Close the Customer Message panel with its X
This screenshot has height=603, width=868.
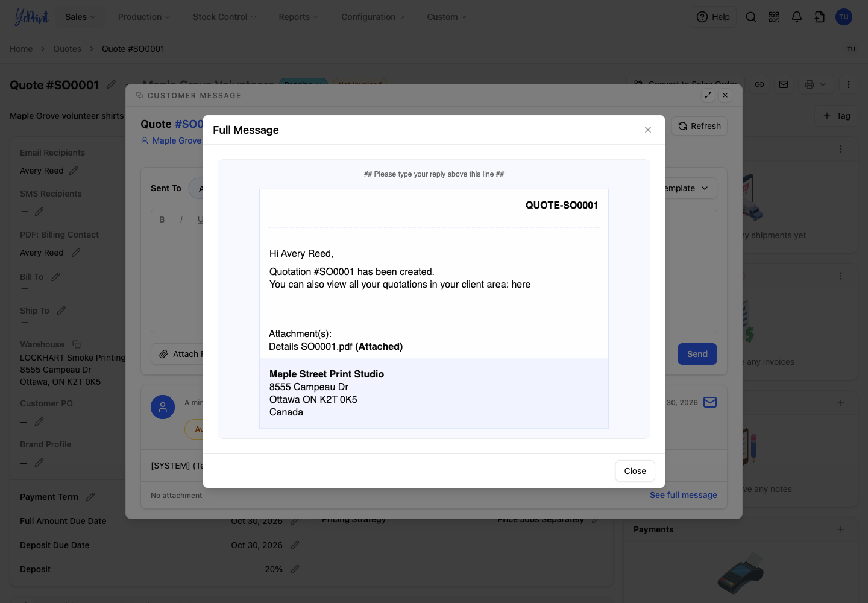pos(725,95)
